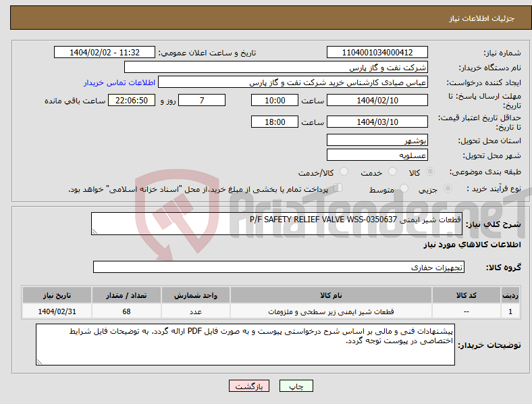Viewport: 532px width, 404px height.
Task: Click the بازگشت (back) button
Action: 249,386
